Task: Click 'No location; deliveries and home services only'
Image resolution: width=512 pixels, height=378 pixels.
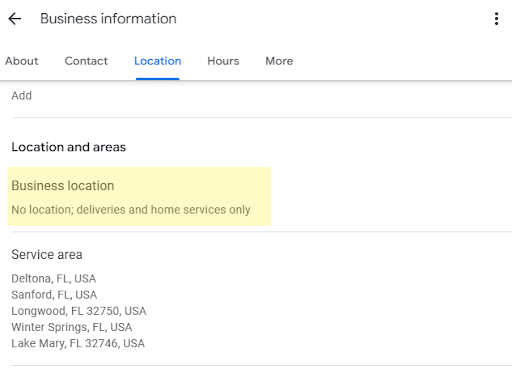Action: point(131,210)
